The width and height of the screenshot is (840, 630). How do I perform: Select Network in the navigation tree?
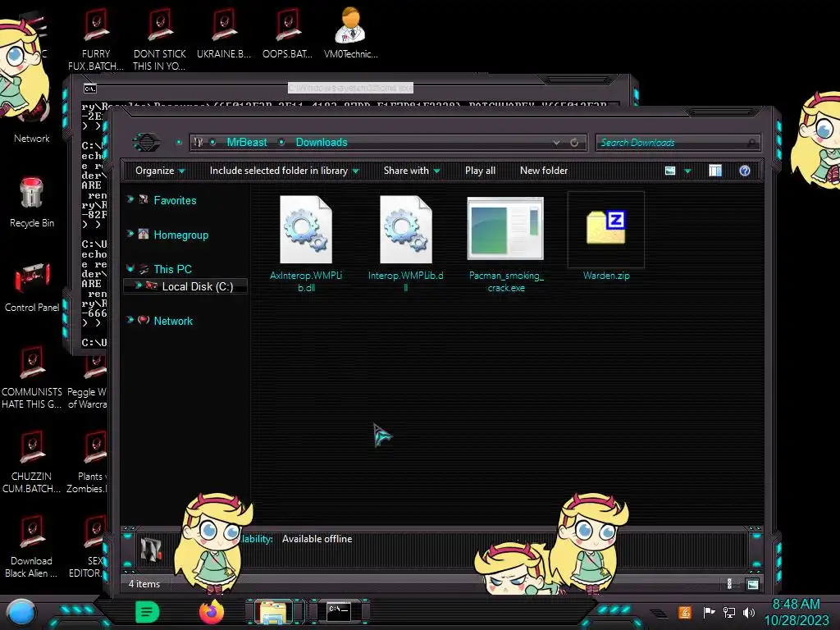pyautogui.click(x=173, y=321)
